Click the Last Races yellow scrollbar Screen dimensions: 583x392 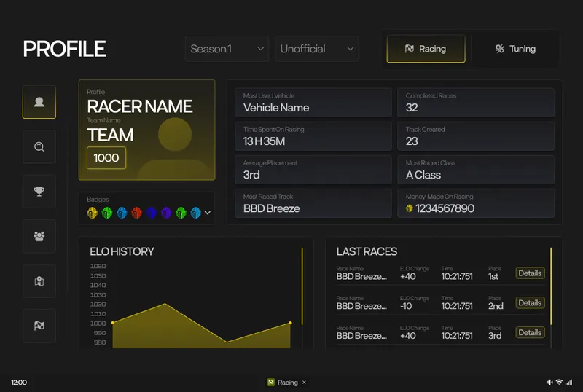click(x=551, y=286)
